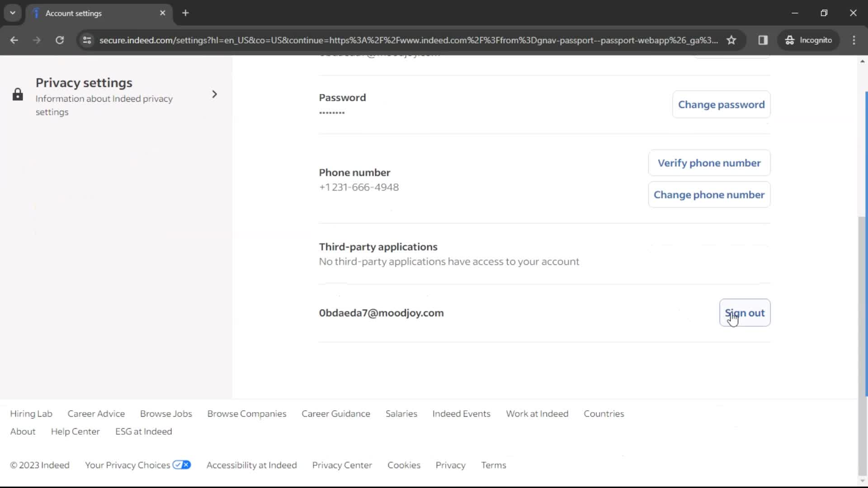Click the Privacy Center footer link

point(342,465)
